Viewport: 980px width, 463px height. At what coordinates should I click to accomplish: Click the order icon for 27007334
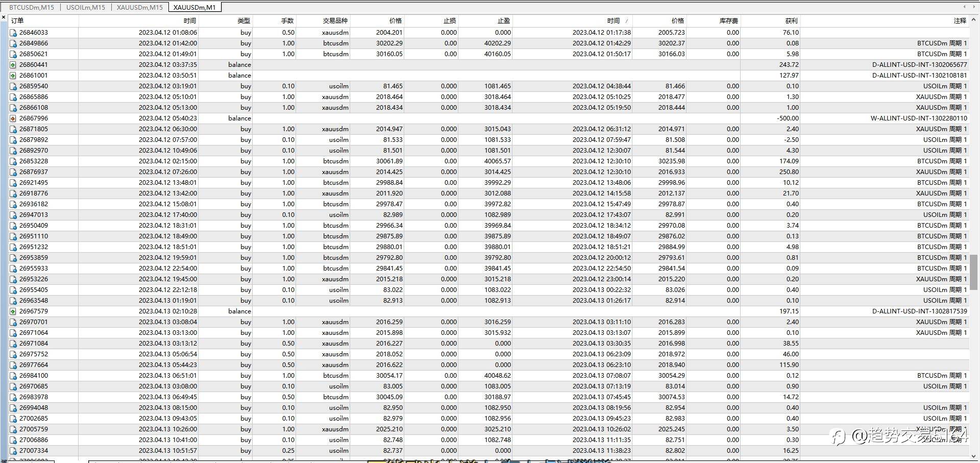pos(13,451)
